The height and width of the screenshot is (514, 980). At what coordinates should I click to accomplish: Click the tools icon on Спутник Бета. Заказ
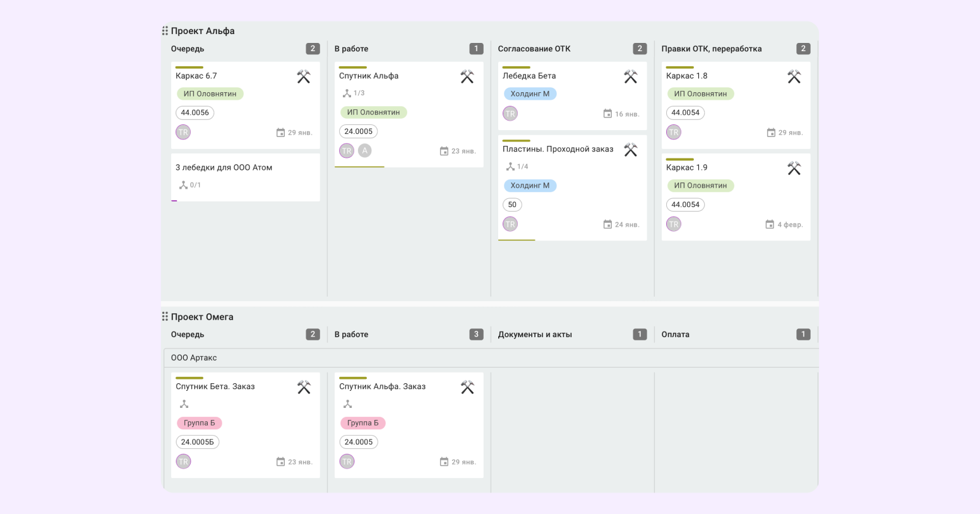coord(304,387)
